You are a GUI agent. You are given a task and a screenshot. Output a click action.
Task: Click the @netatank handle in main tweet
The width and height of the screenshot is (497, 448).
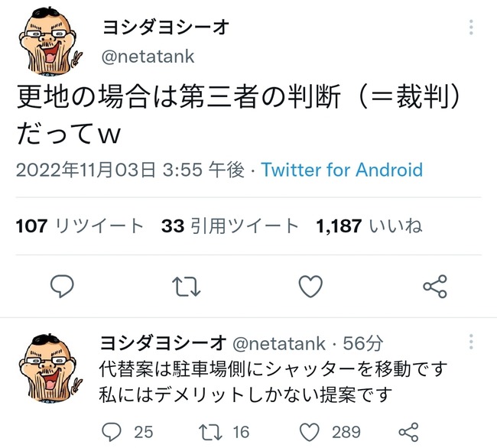pyautogui.click(x=148, y=57)
